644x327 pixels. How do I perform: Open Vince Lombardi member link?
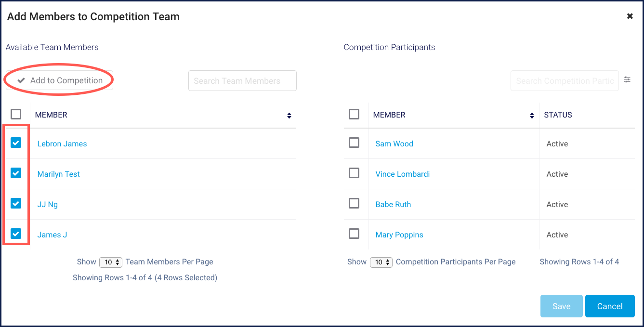click(x=402, y=174)
